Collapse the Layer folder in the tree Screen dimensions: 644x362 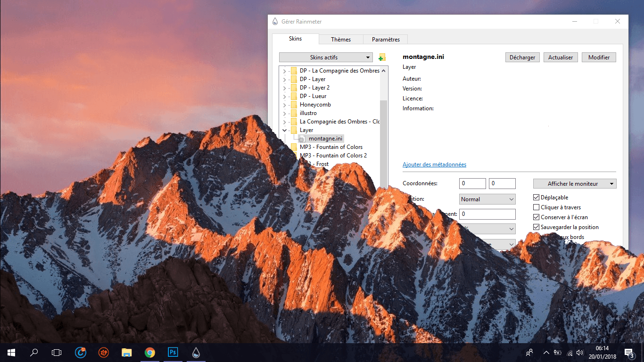(284, 130)
